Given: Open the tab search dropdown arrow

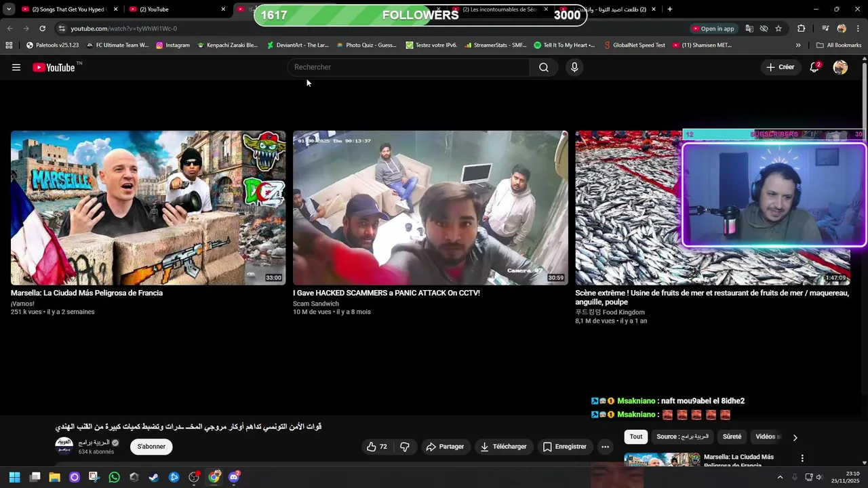Looking at the screenshot, I should click(8, 9).
